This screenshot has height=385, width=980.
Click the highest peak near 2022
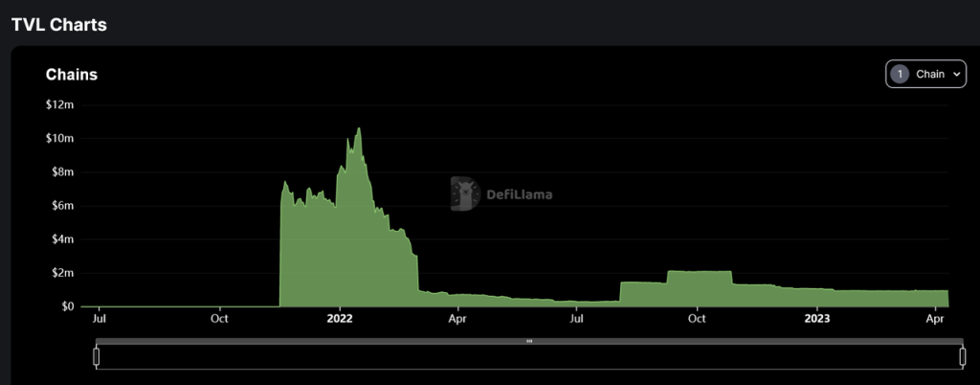tap(359, 129)
